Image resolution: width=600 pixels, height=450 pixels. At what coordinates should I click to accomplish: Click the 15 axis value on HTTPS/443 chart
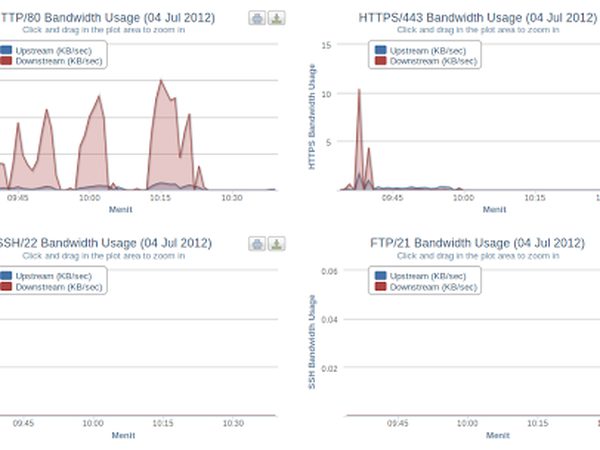326,45
